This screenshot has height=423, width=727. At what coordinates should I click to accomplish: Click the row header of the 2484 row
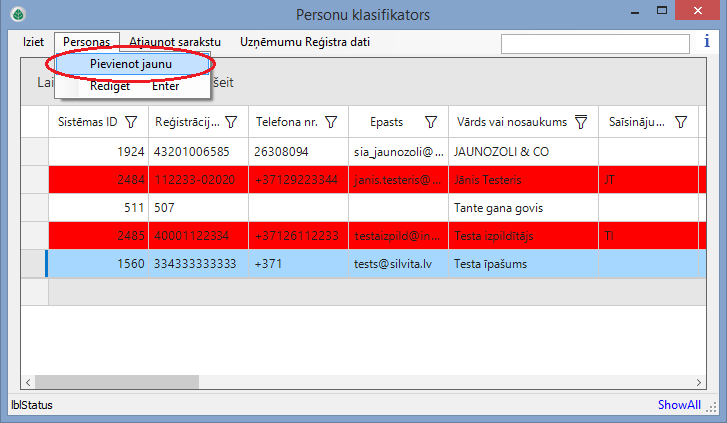pyautogui.click(x=35, y=180)
